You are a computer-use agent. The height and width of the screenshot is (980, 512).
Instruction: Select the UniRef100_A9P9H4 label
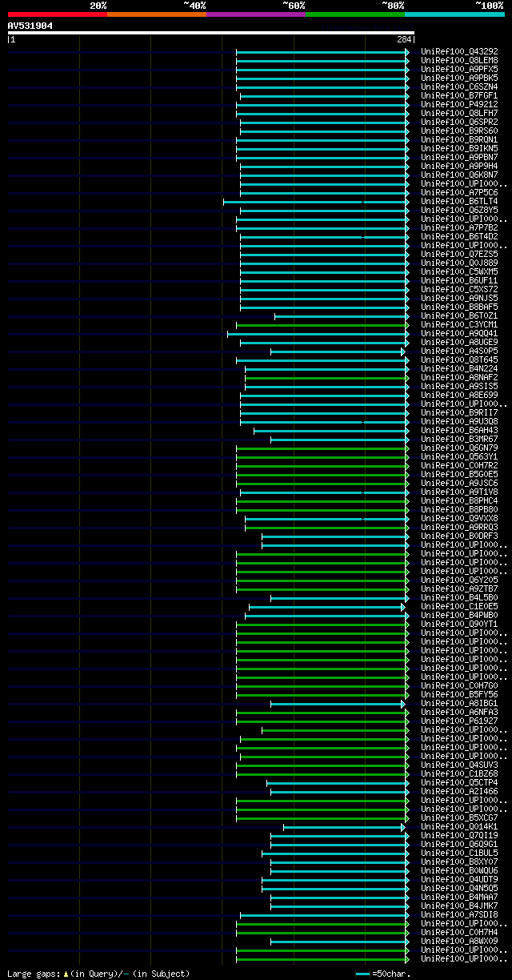pos(459,166)
